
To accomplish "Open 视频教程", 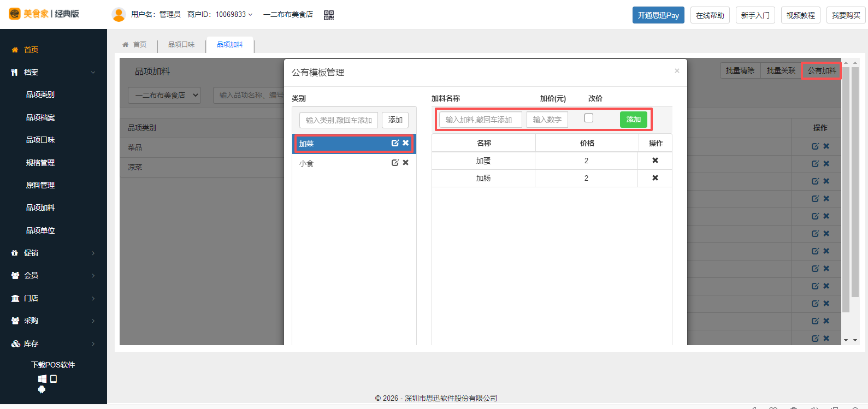I will (801, 15).
